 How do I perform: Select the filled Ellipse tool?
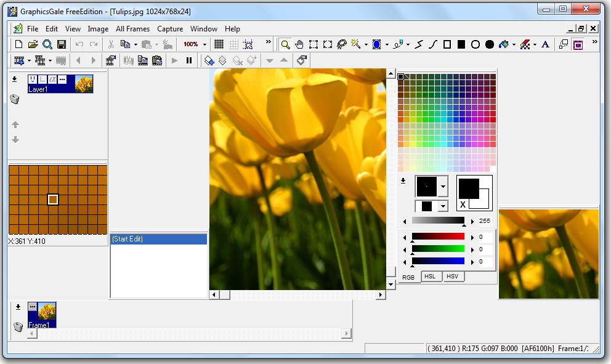pyautogui.click(x=490, y=44)
